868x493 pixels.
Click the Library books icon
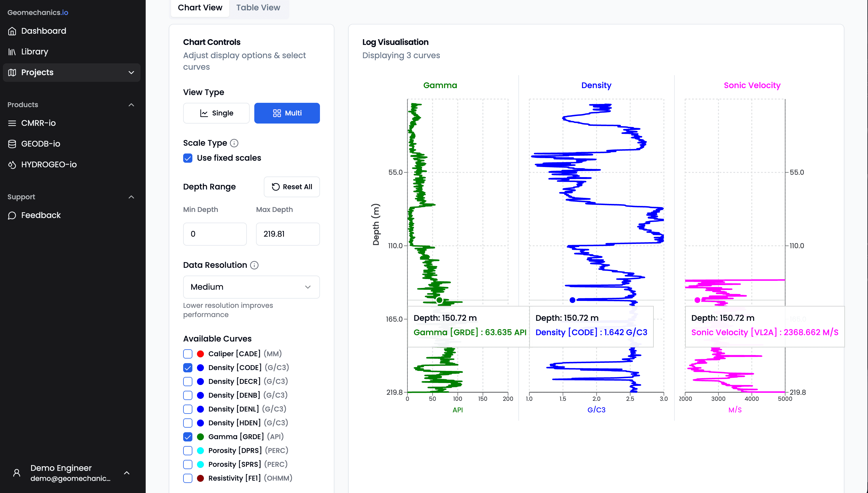tap(12, 52)
